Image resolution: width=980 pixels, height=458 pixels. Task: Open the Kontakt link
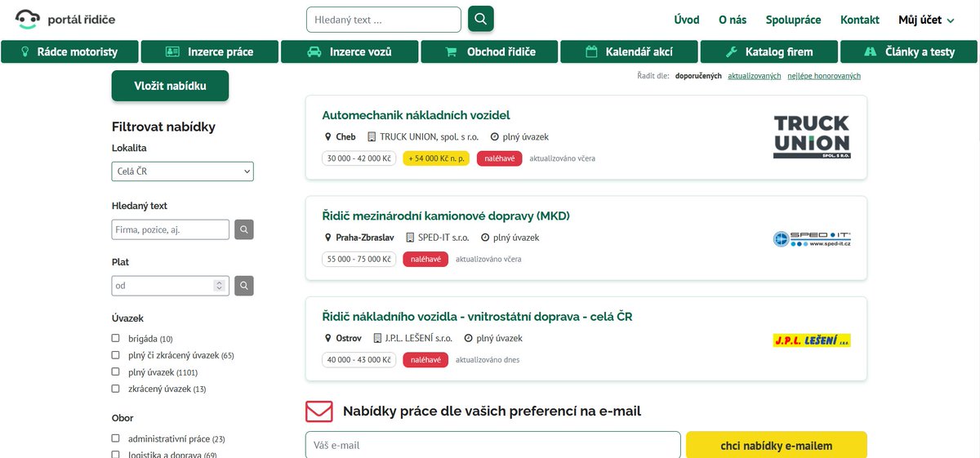[860, 20]
